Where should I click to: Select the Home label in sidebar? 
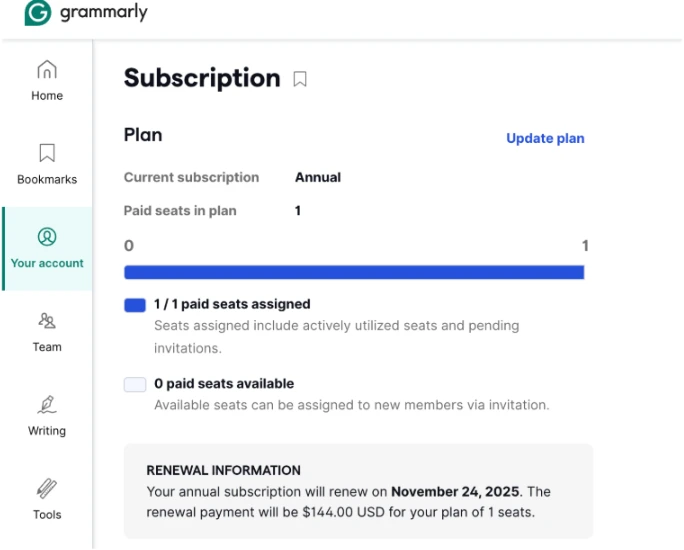tap(47, 96)
